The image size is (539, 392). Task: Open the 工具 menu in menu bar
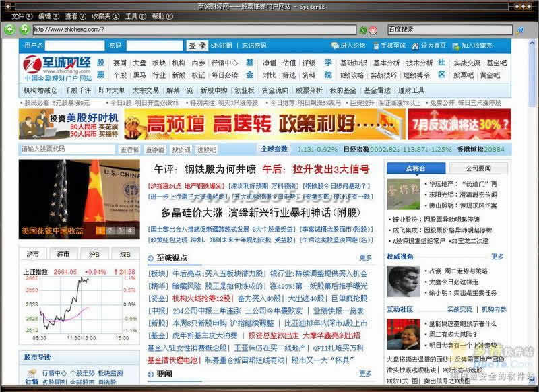[x=135, y=15]
